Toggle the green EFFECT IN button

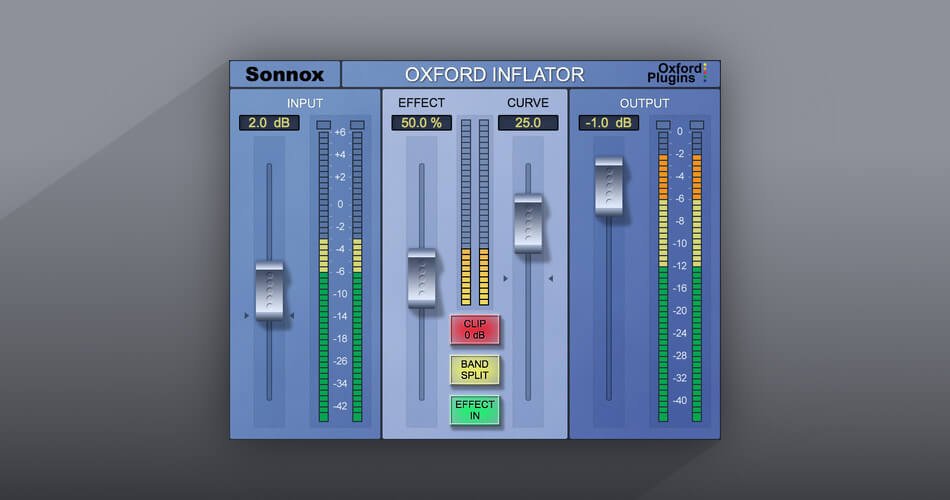[474, 411]
